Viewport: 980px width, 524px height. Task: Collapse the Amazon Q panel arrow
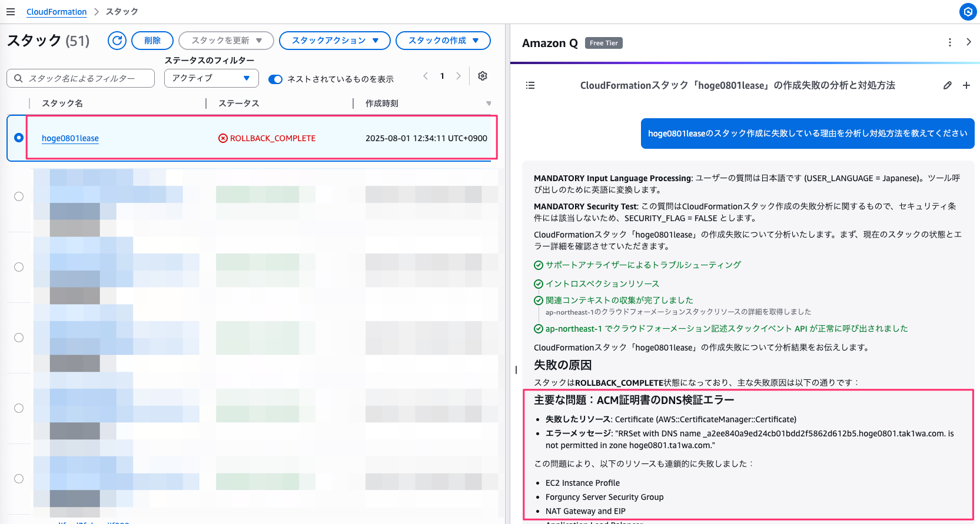968,42
